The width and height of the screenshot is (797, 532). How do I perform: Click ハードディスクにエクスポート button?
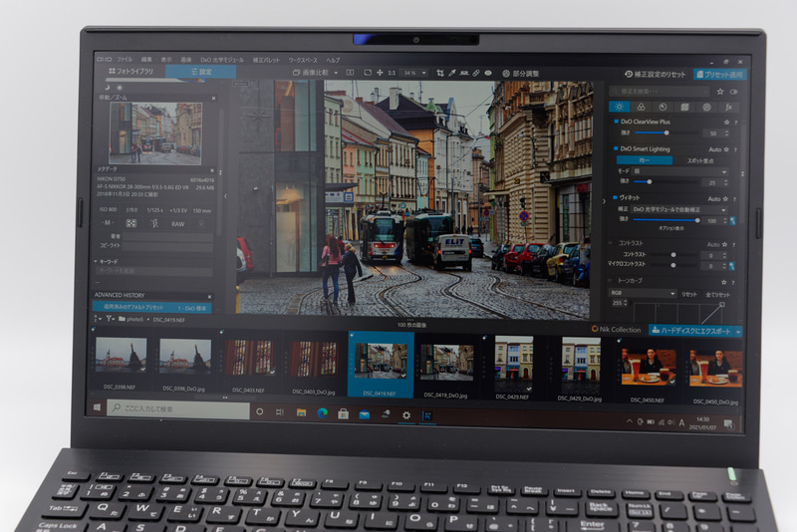click(x=691, y=331)
